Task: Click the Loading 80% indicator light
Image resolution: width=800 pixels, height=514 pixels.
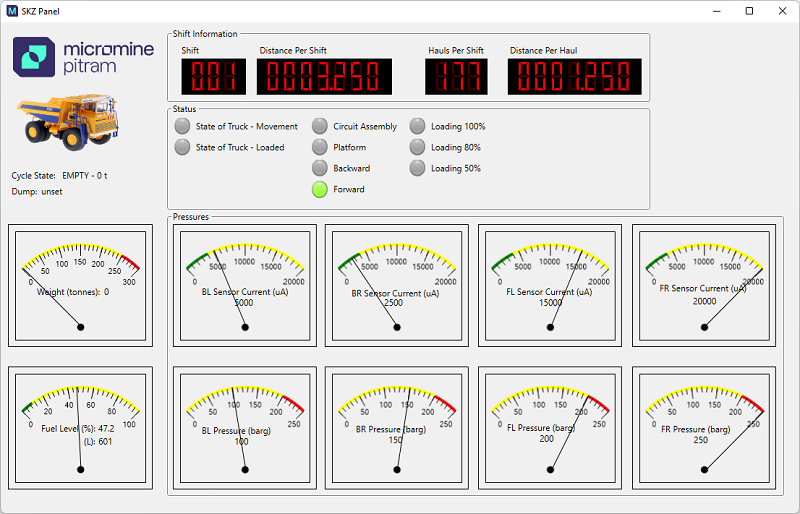Action: [x=417, y=147]
